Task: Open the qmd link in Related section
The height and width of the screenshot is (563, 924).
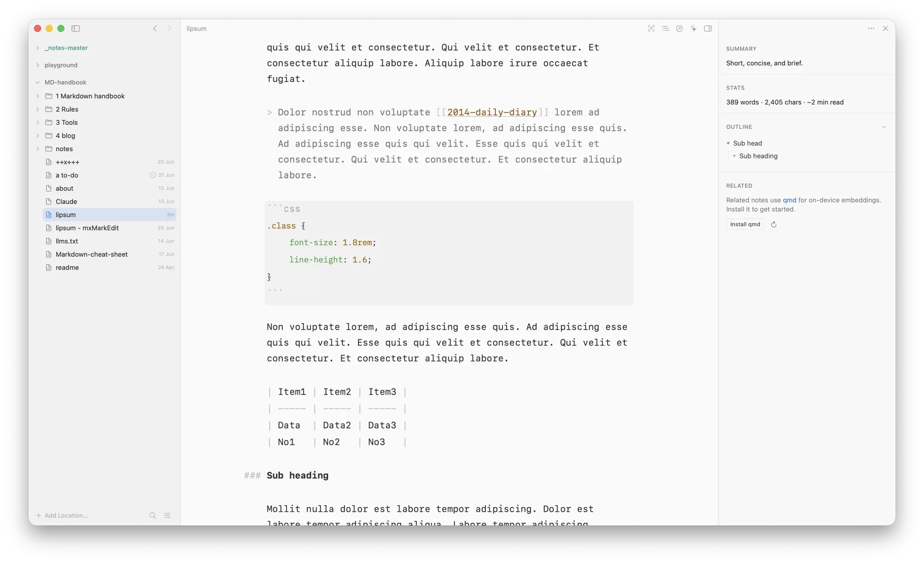Action: (789, 200)
